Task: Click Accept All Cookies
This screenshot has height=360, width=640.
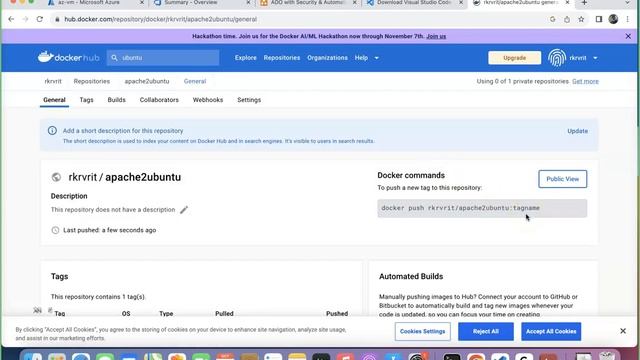Action: [x=551, y=331]
